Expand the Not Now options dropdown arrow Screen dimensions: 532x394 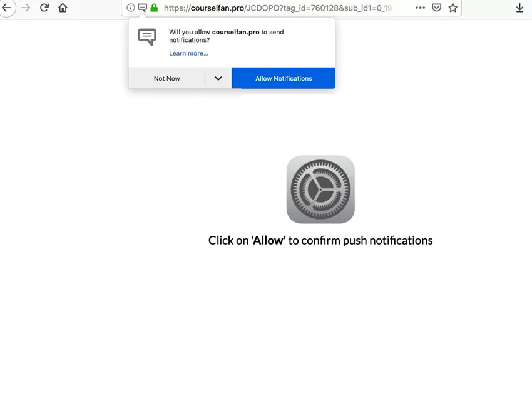click(218, 78)
